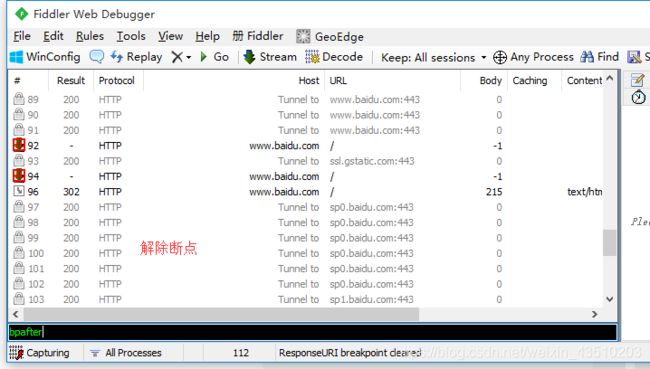Open the Edit menu
Screen dimensions: 650x369
(53, 36)
